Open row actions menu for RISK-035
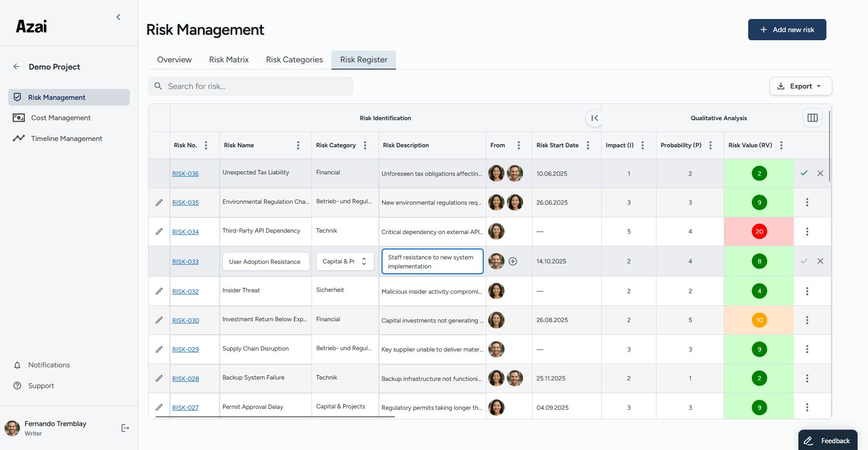This screenshot has width=868, height=450. point(807,202)
